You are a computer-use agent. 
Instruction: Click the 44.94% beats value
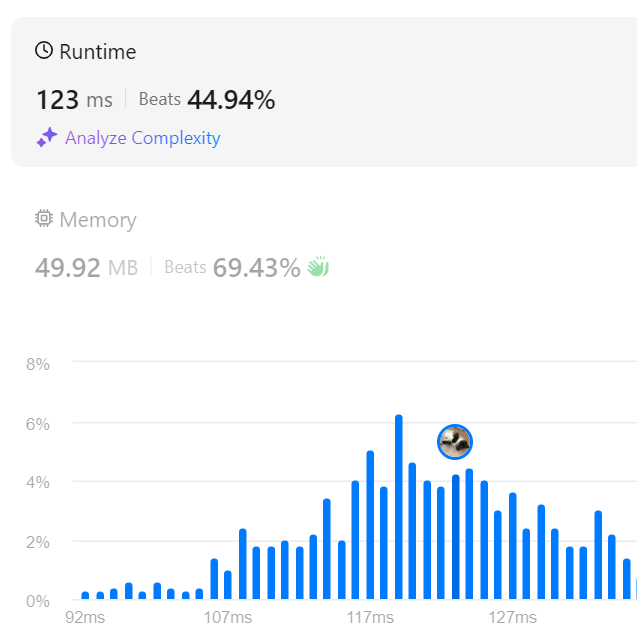tap(231, 100)
